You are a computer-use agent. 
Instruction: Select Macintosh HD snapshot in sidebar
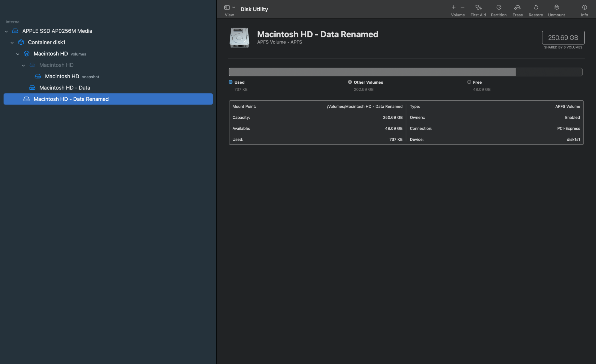click(62, 77)
